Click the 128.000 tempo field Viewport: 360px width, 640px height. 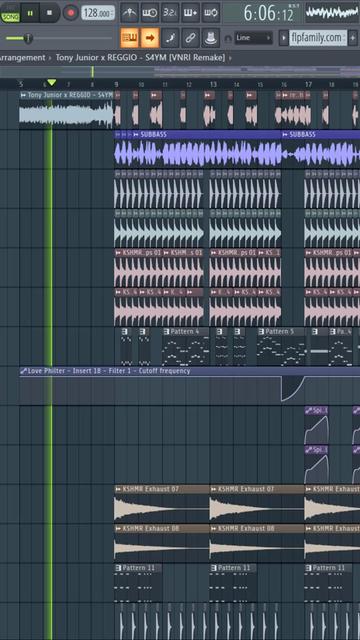click(x=98, y=13)
